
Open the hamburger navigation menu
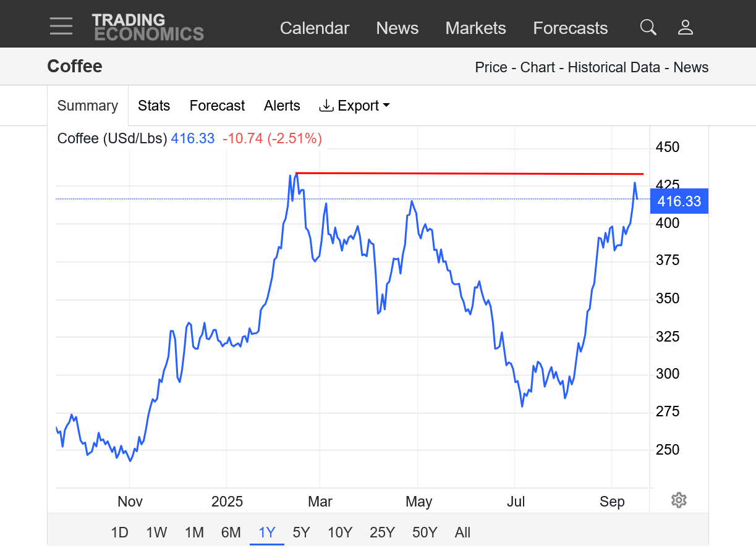coord(61,27)
